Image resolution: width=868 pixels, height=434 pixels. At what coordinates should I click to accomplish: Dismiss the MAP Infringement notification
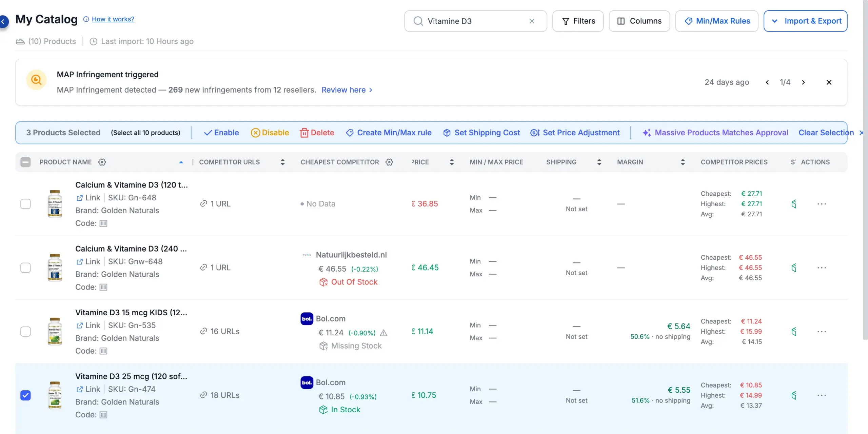click(x=829, y=82)
